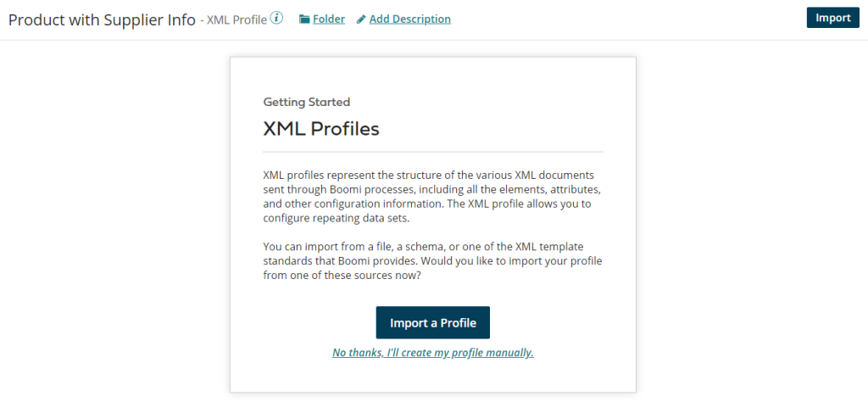Click the large 'XML Profiles' heading

(x=321, y=129)
